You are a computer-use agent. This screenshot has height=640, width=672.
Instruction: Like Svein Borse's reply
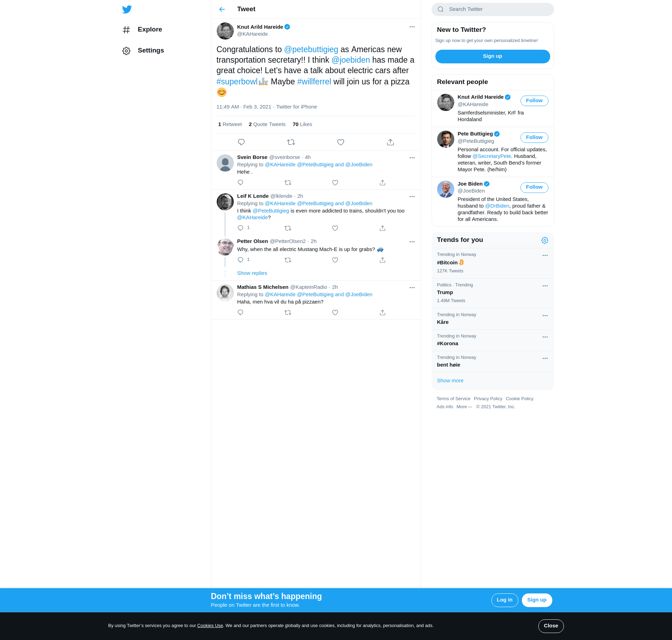tap(335, 183)
